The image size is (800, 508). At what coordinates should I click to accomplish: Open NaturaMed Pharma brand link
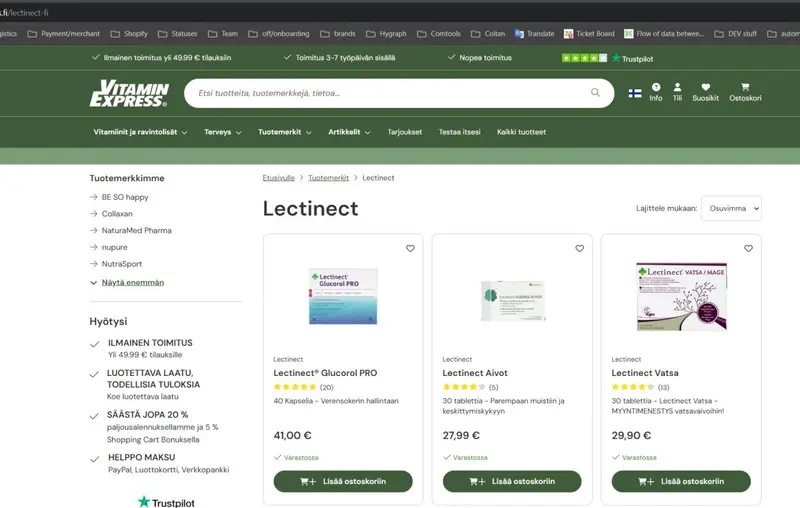tap(136, 231)
